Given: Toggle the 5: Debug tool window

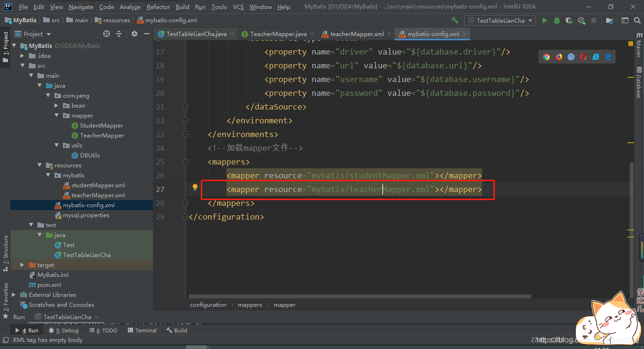Looking at the screenshot, I should tap(63, 331).
